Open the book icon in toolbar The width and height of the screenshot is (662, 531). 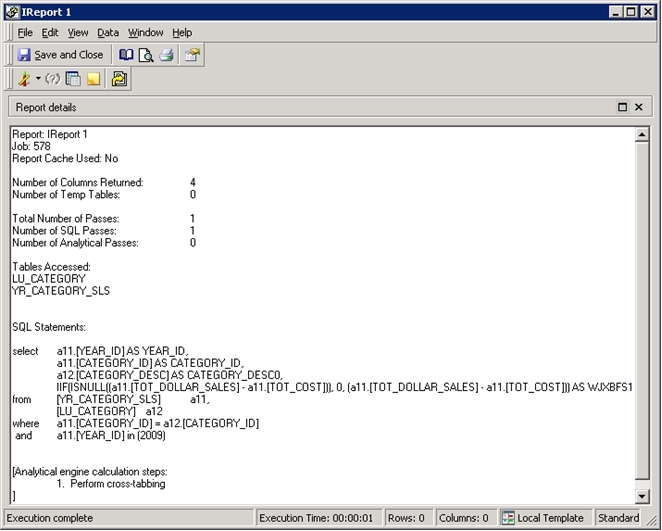pyautogui.click(x=126, y=55)
